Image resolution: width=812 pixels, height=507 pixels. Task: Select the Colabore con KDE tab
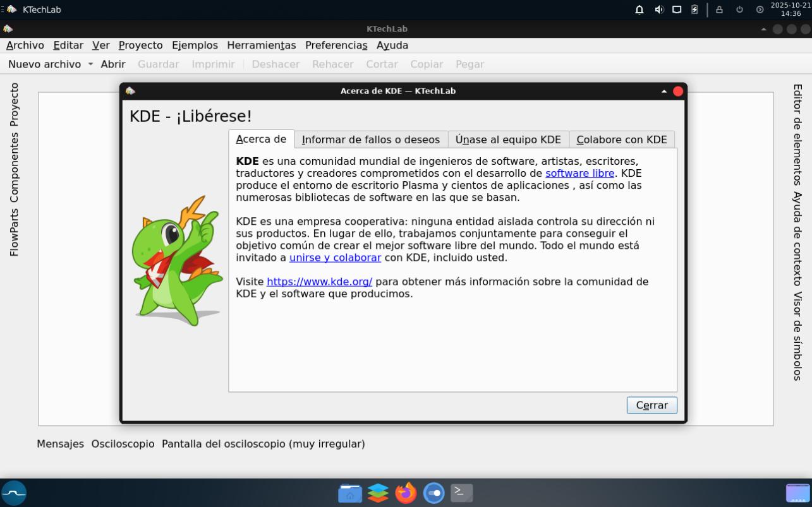pyautogui.click(x=621, y=140)
